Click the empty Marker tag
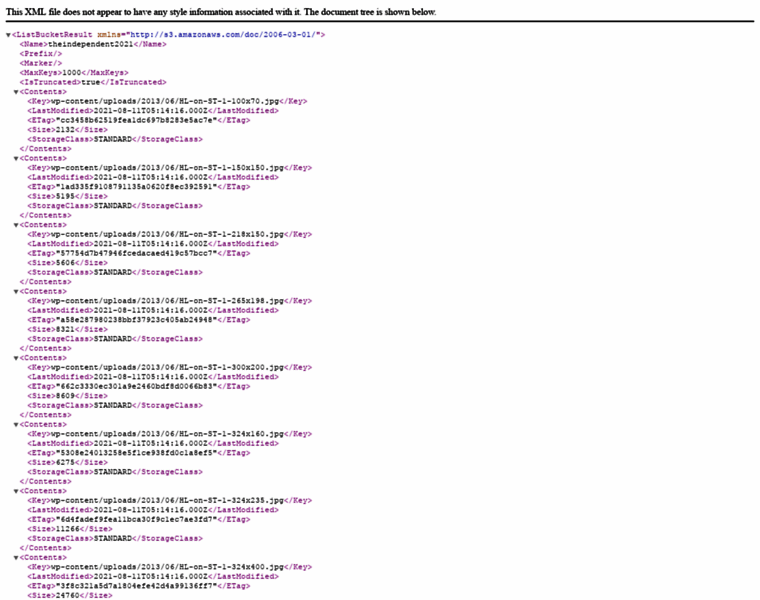The width and height of the screenshot is (760, 600). point(41,63)
